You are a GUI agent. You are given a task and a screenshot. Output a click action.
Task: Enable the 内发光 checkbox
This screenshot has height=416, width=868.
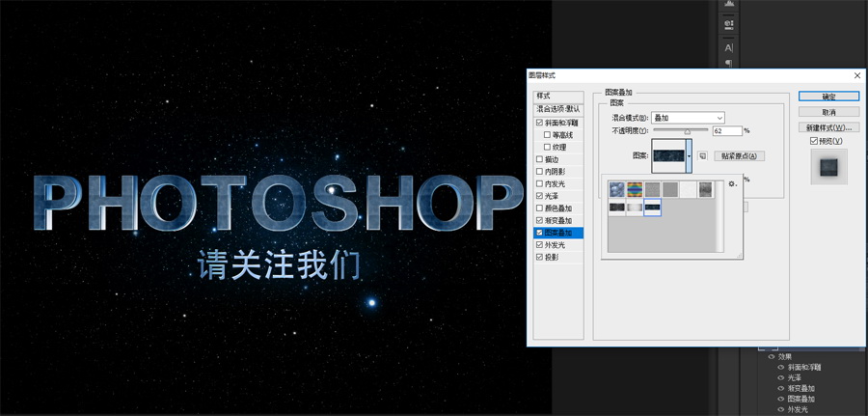[540, 184]
